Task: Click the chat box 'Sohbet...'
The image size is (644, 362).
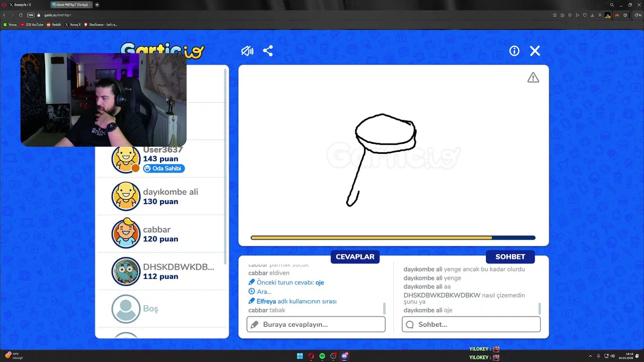Action: coord(471,324)
